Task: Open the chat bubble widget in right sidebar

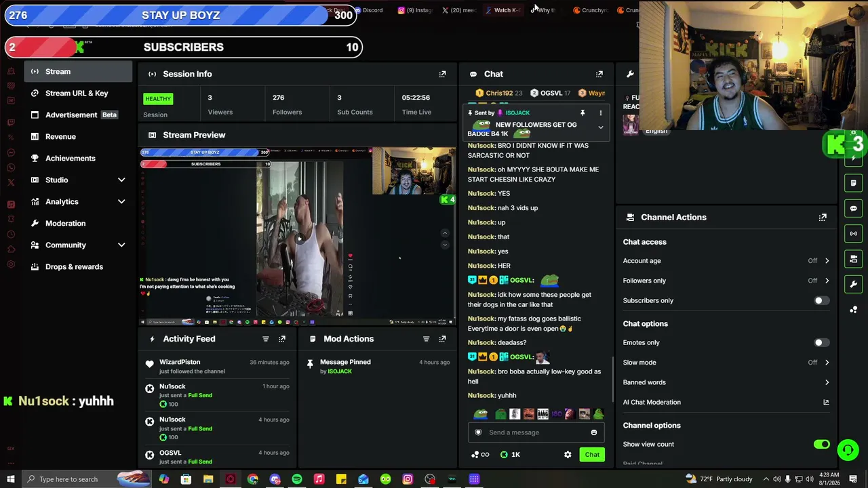Action: (x=854, y=208)
